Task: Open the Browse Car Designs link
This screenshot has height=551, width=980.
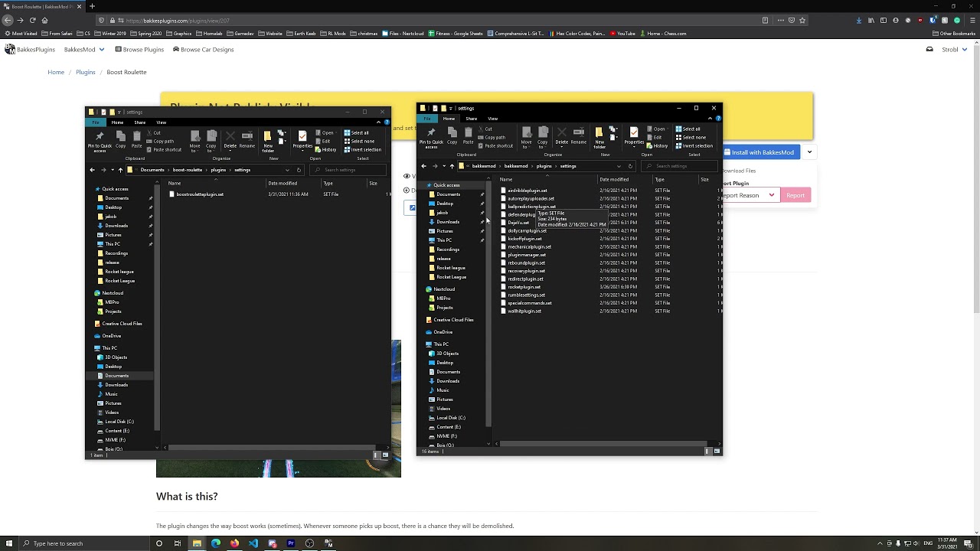Action: (203, 50)
